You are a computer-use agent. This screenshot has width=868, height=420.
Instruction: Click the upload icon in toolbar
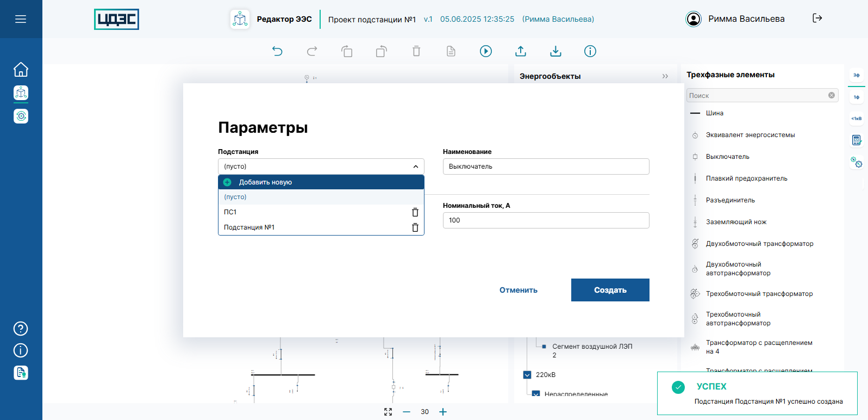pos(521,51)
